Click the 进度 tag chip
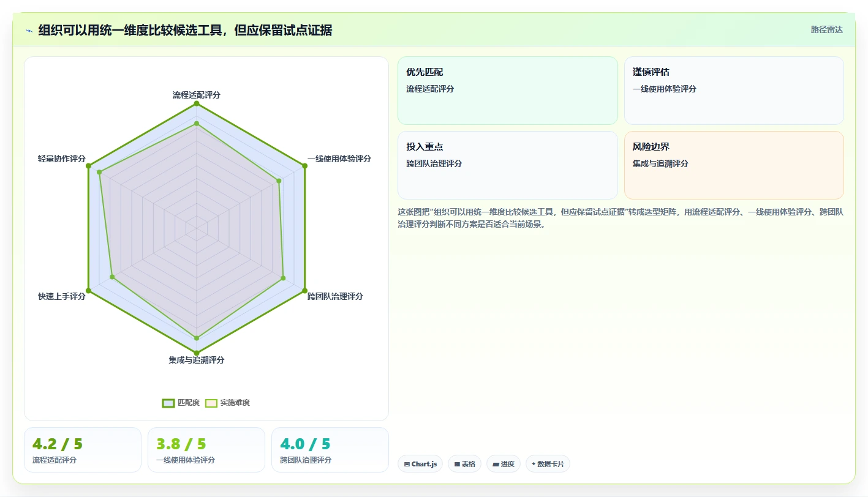 [504, 464]
